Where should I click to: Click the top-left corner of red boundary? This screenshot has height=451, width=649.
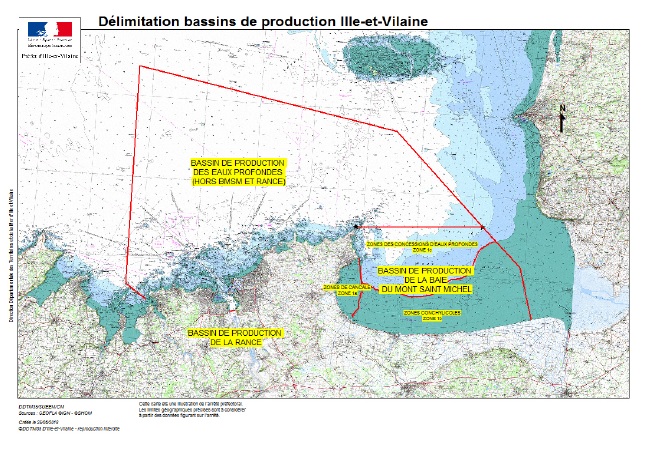[x=139, y=66]
